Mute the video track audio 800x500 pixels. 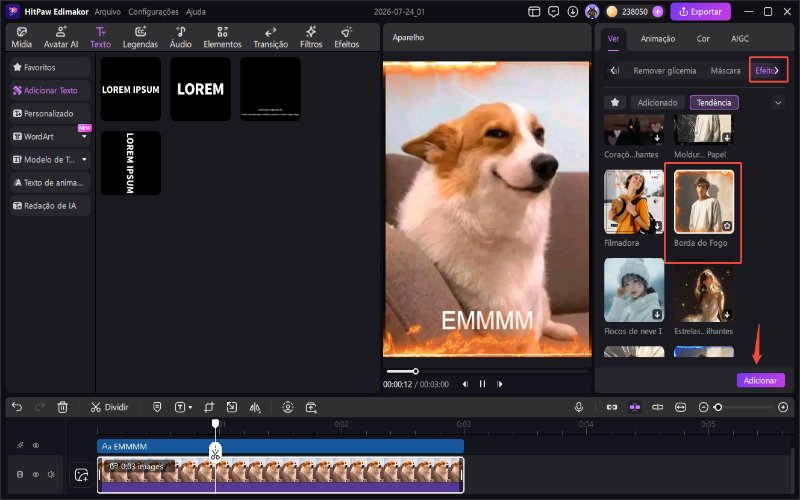pyautogui.click(x=51, y=474)
